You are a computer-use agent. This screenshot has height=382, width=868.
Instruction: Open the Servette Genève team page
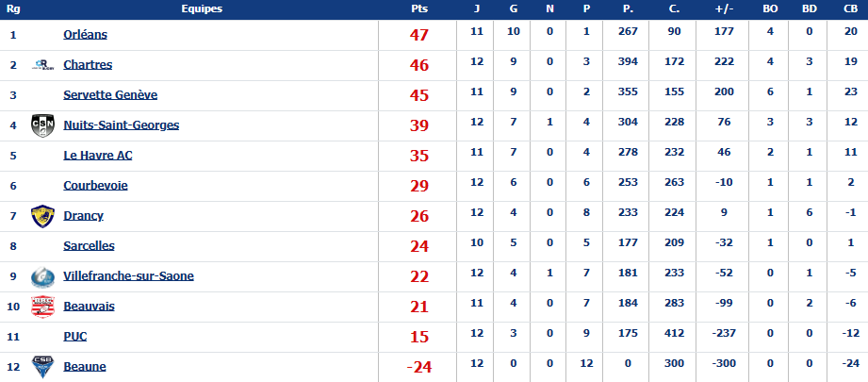tap(110, 95)
